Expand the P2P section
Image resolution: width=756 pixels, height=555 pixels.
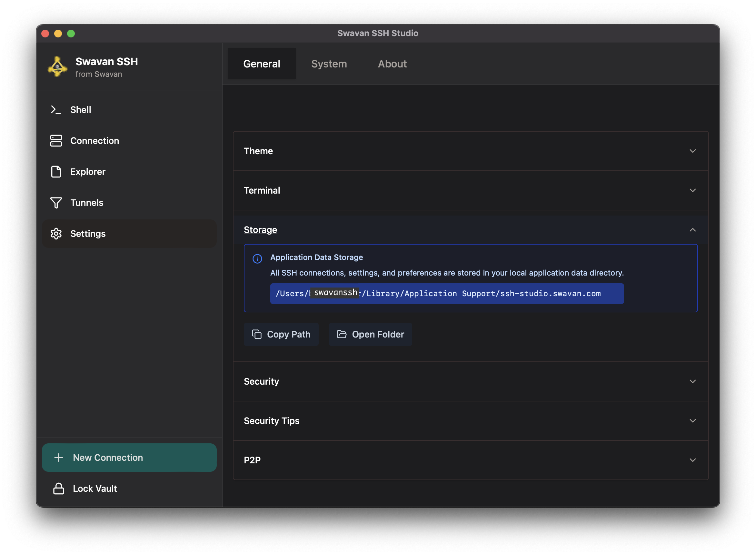tap(693, 460)
